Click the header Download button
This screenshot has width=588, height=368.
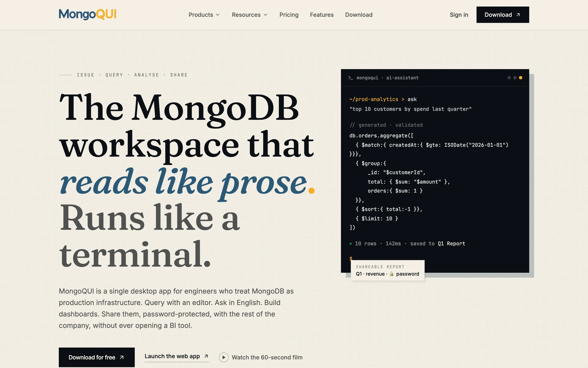pyautogui.click(x=503, y=15)
